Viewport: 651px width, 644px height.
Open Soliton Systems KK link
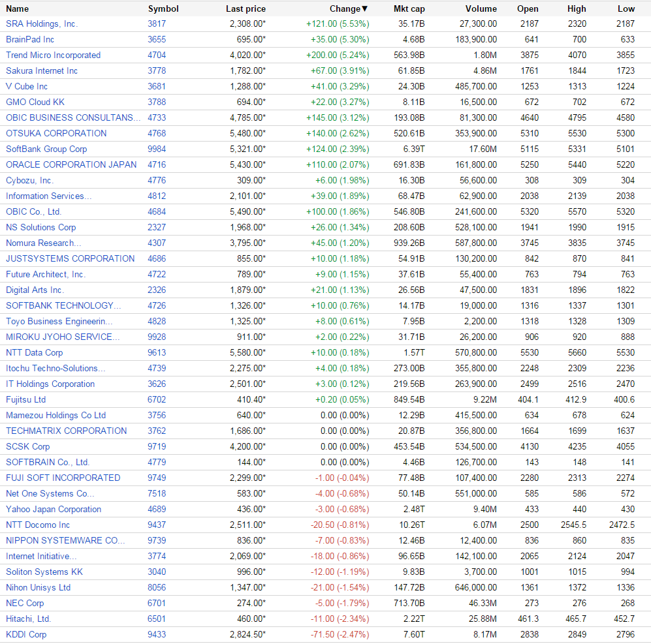click(44, 572)
